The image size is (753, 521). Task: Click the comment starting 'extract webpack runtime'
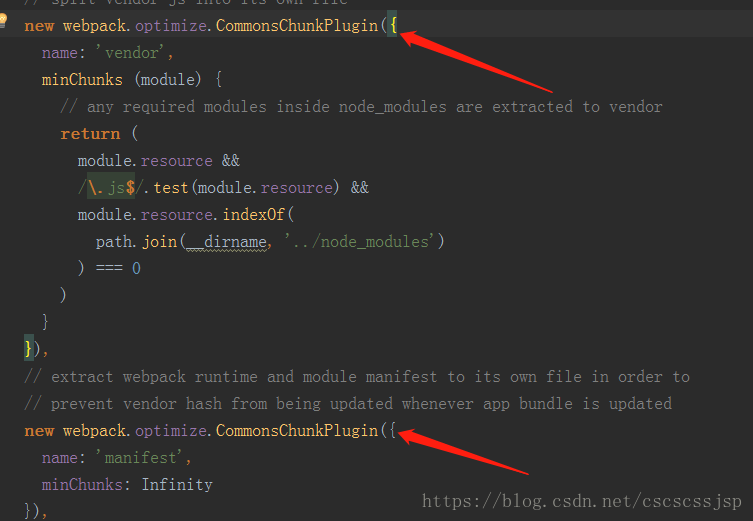coord(357,377)
